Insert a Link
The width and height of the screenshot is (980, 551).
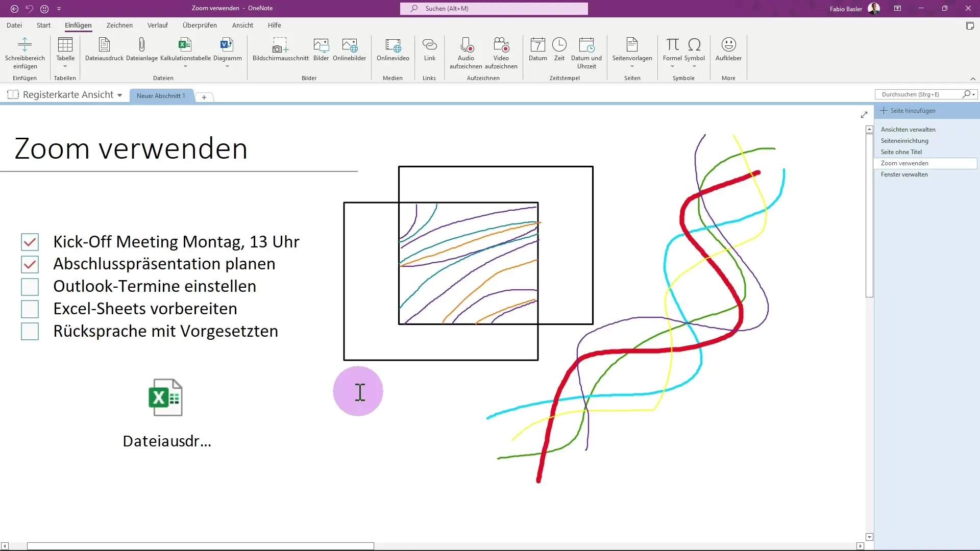tap(430, 45)
